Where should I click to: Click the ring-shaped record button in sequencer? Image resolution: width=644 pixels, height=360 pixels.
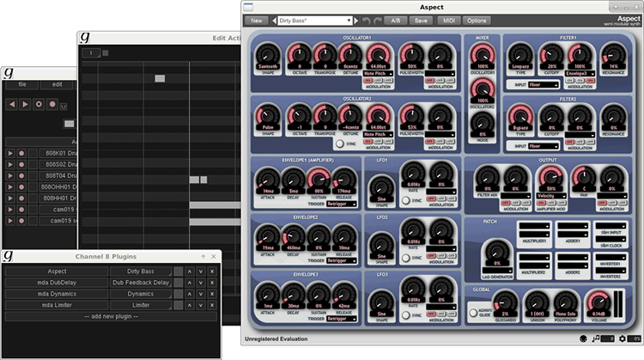click(x=39, y=104)
